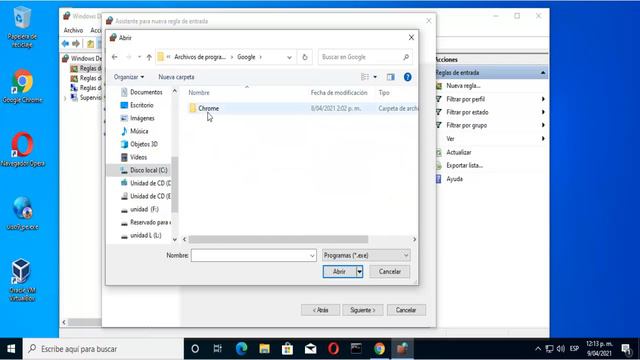Click Siguiente in the wizard
This screenshot has width=640, height=360.
point(362,310)
